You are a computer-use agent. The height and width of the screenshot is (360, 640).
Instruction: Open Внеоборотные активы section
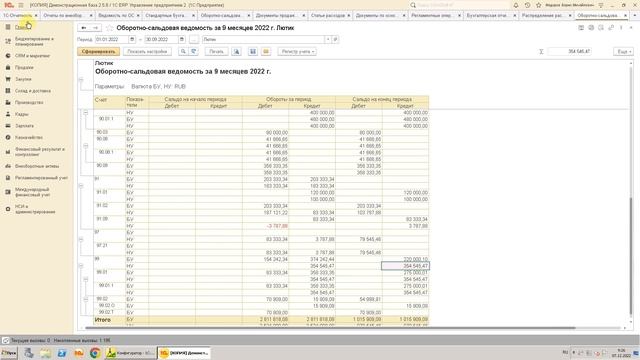tap(37, 166)
